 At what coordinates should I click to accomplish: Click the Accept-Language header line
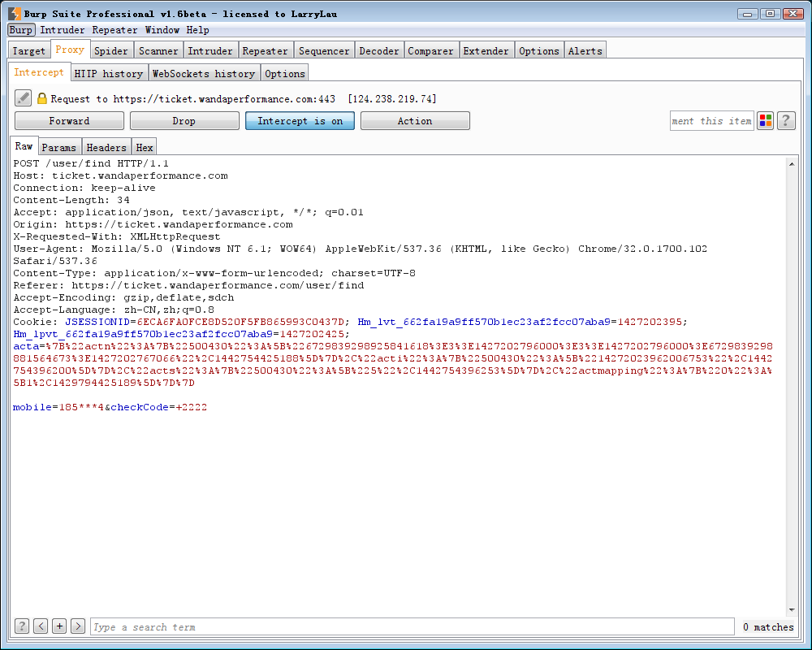[114, 310]
